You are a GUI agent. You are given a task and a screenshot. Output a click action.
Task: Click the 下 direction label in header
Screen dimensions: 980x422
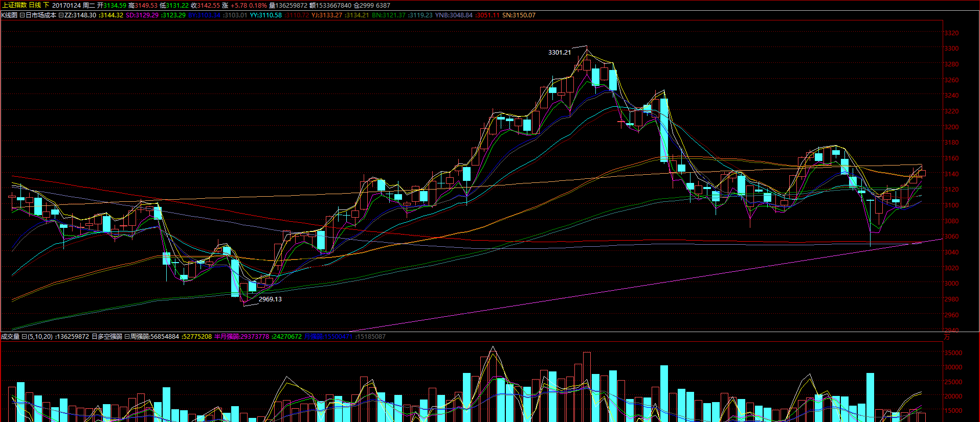pyautogui.click(x=47, y=5)
